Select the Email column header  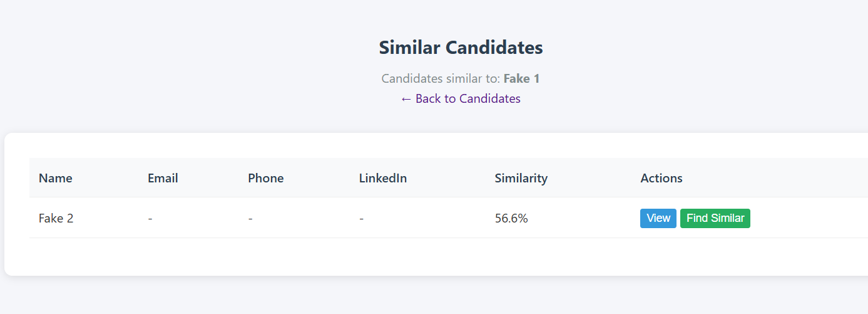163,178
